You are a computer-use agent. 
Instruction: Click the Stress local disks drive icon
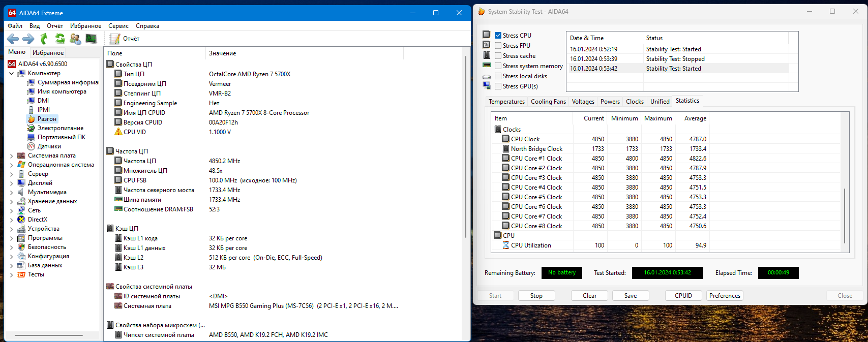487,76
